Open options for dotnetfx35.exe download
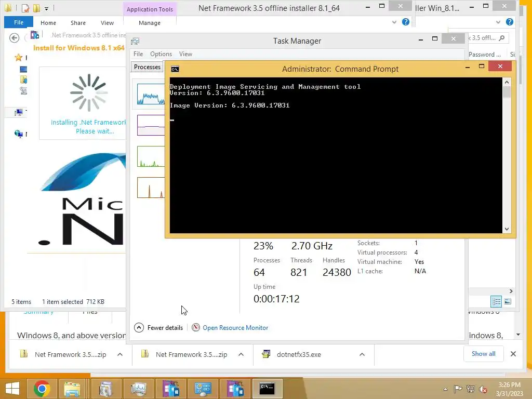This screenshot has height=399, width=532. [x=362, y=354]
